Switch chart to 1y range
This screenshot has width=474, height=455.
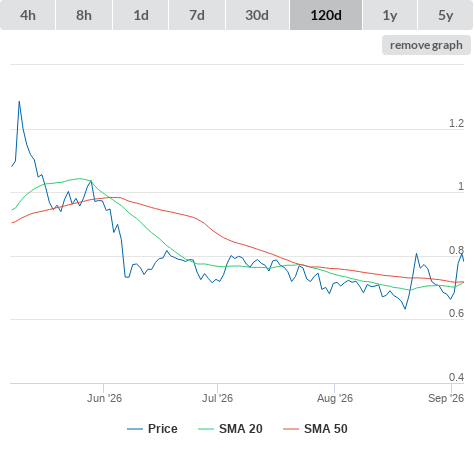point(390,15)
